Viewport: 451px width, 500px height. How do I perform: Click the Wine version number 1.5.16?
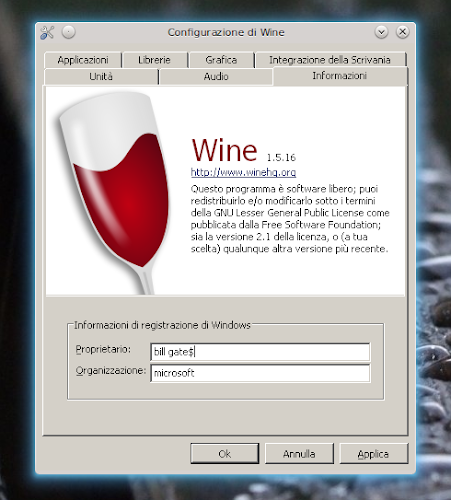click(281, 158)
